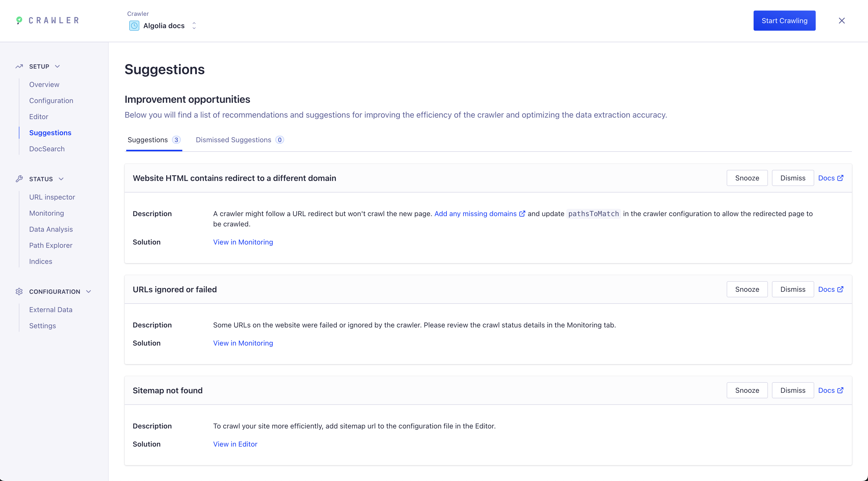Navigate to URL inspector in the sidebar

pyautogui.click(x=52, y=197)
